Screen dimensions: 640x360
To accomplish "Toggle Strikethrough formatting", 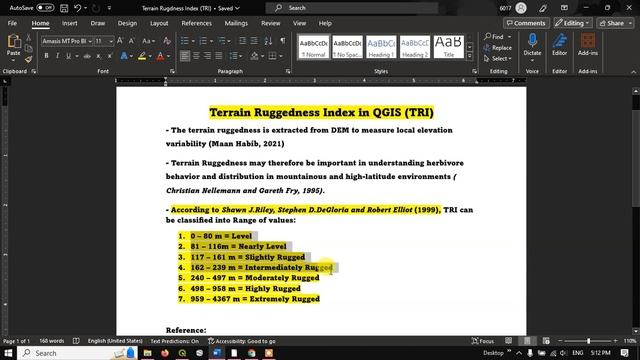I will coord(87,56).
